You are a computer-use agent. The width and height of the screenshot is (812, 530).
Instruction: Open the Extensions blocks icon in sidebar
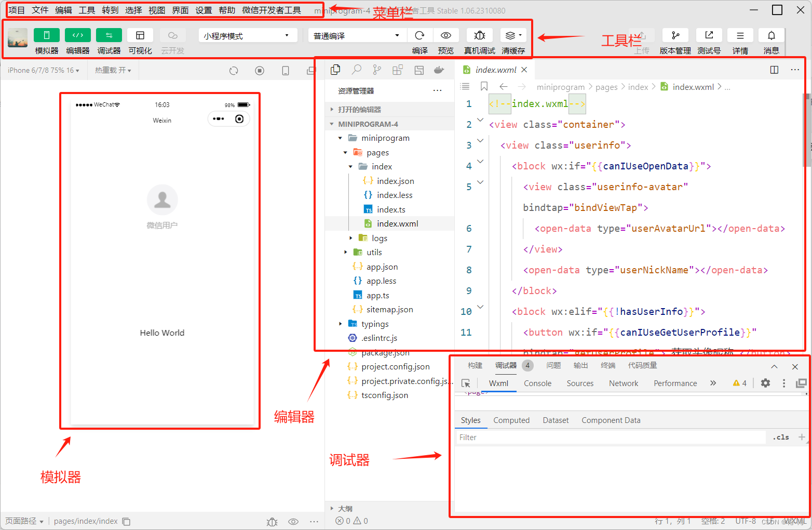coord(398,70)
